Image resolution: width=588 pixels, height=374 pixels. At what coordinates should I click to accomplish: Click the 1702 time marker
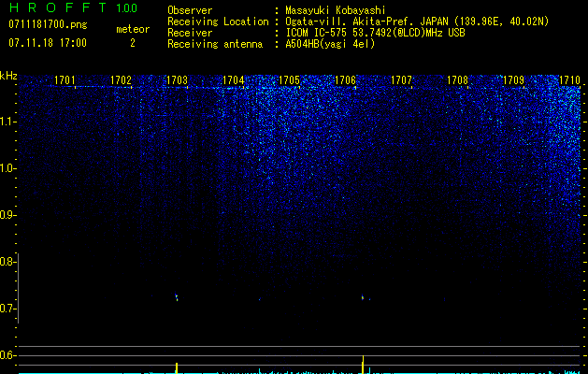(122, 80)
